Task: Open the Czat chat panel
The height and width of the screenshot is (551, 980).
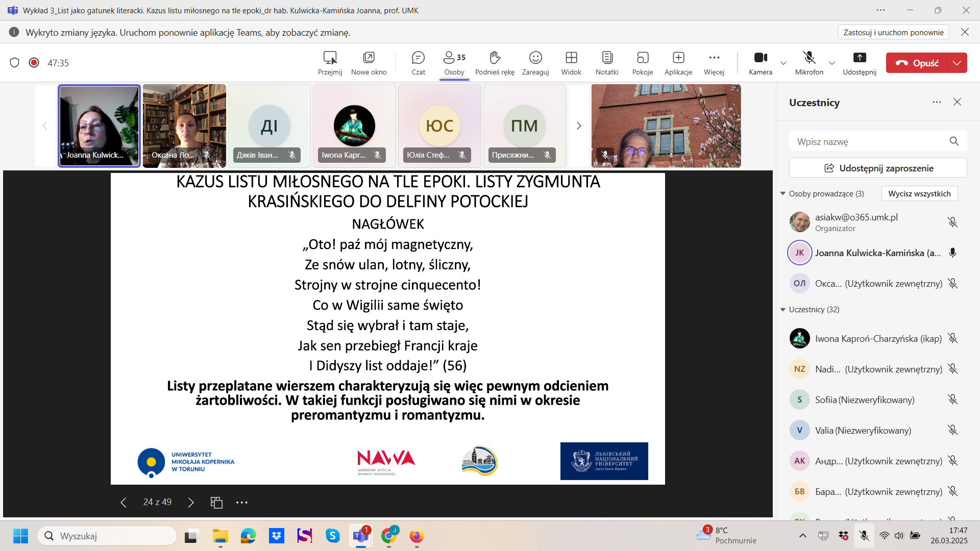Action: [418, 63]
